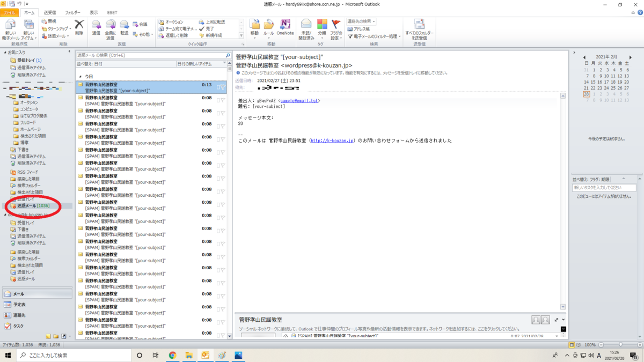644x362 pixels.
Task: Open the その他 (More) reply dropdown
Action: pos(142,34)
